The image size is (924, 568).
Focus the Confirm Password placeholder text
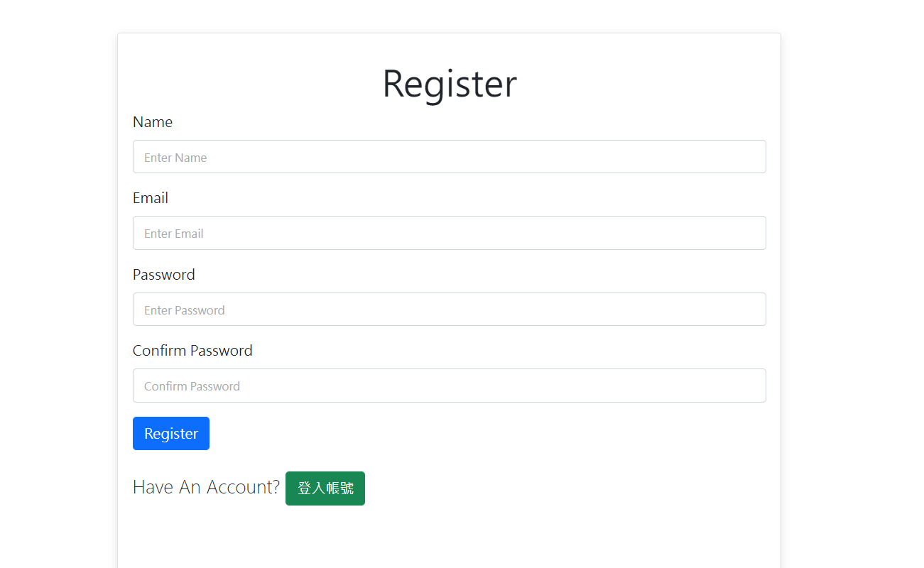click(x=192, y=386)
